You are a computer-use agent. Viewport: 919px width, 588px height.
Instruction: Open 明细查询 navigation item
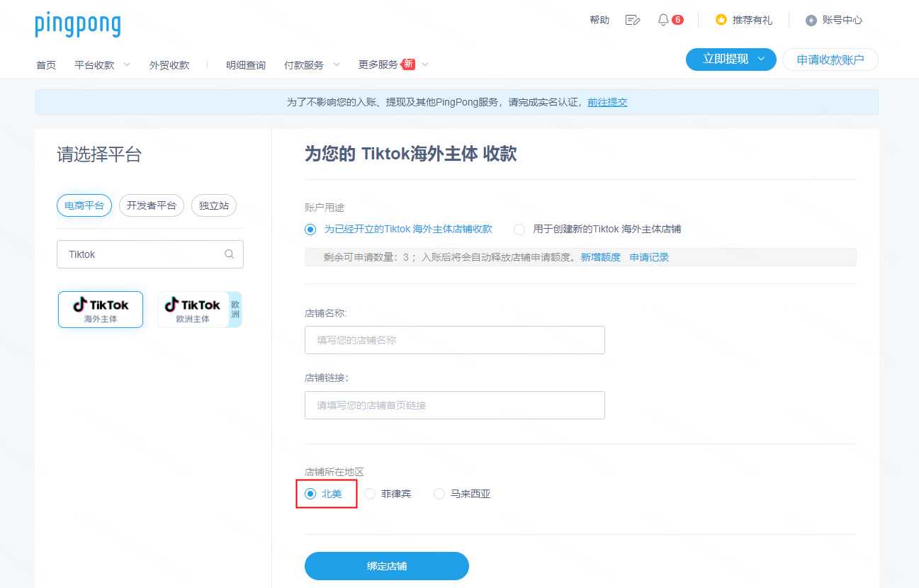pyautogui.click(x=246, y=64)
